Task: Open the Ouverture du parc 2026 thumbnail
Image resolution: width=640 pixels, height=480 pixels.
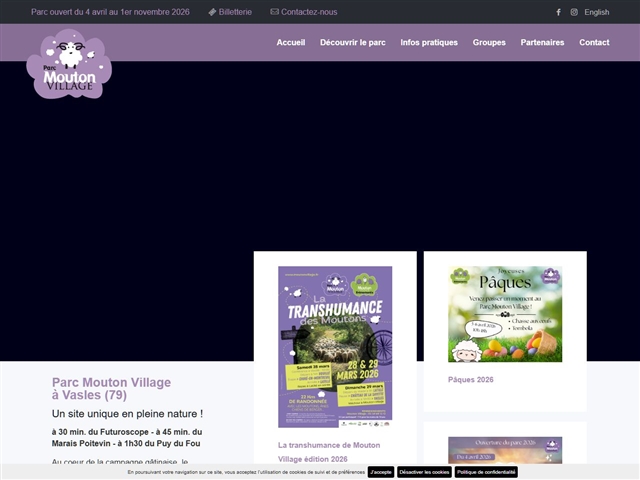Action: [x=505, y=452]
